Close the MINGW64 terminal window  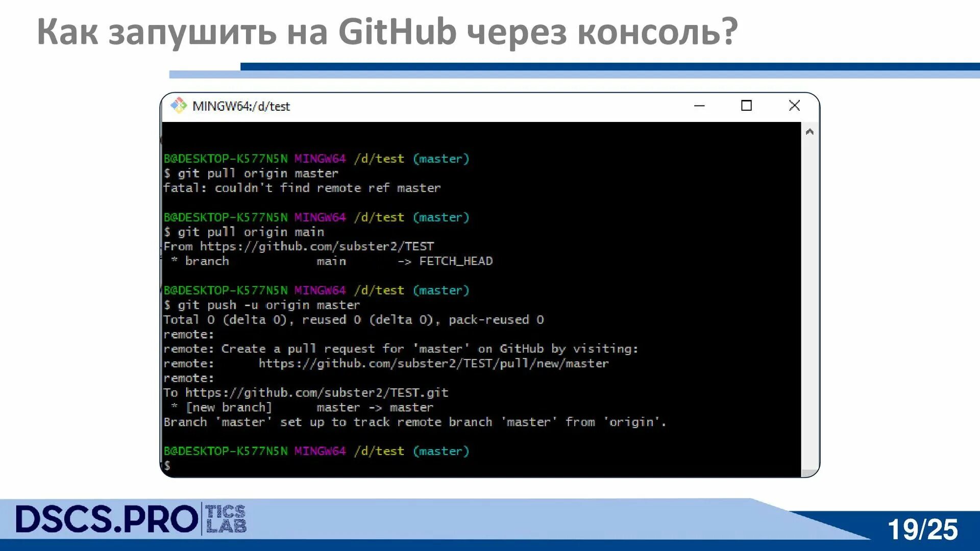pyautogui.click(x=794, y=106)
